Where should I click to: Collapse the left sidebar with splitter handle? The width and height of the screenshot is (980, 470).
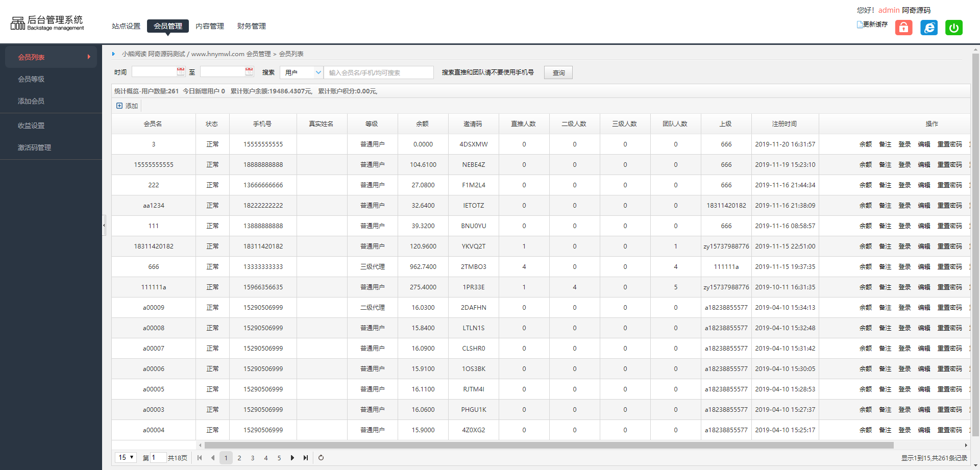coord(104,225)
